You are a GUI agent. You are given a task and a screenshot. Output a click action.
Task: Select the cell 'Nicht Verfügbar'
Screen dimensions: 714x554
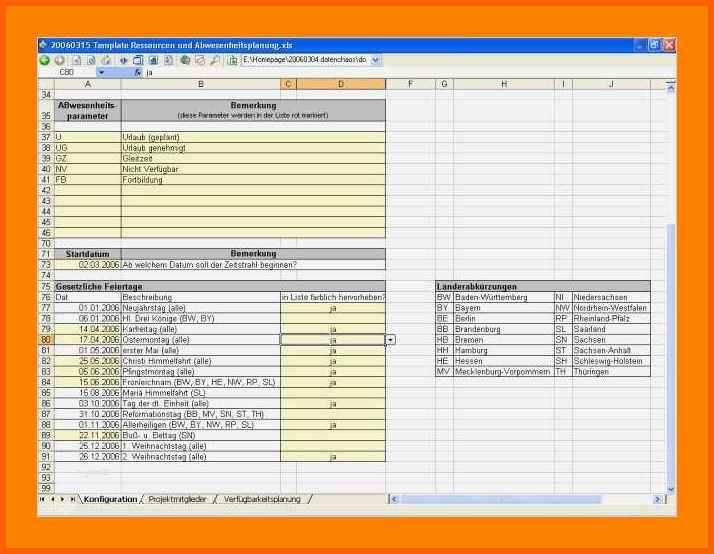(253, 169)
